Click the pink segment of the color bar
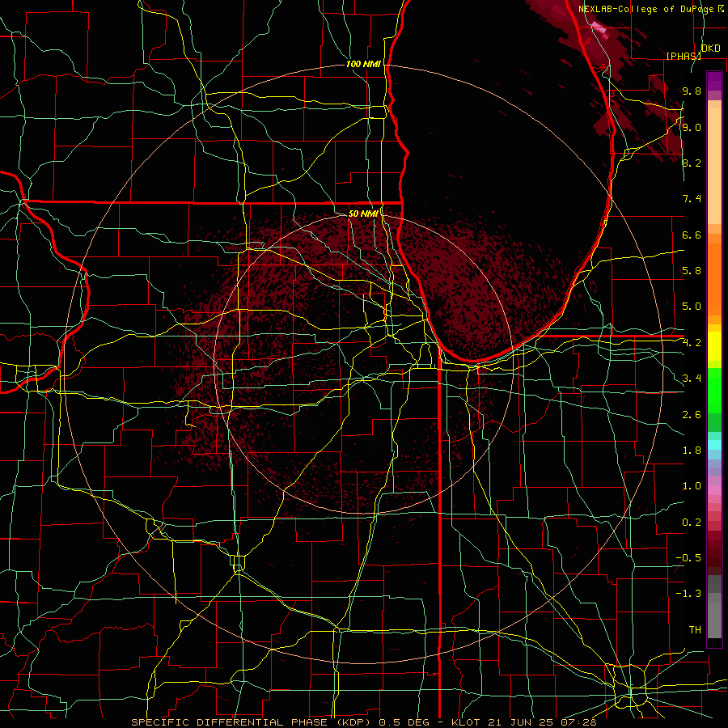This screenshot has width=728, height=728. (x=714, y=490)
